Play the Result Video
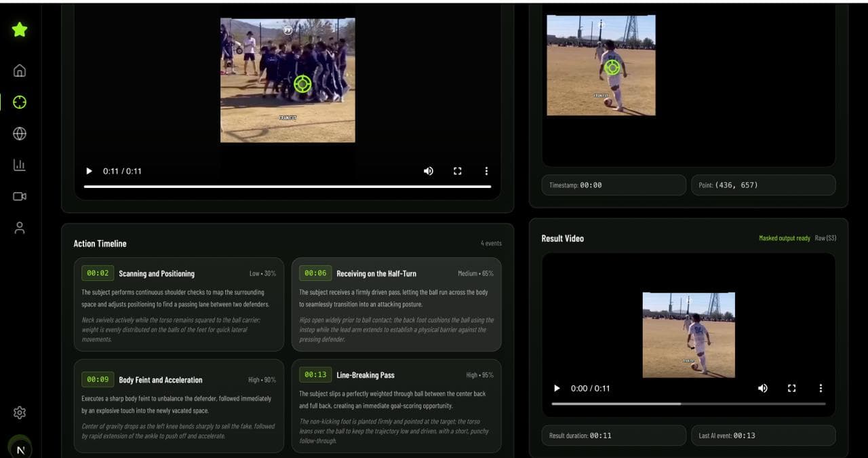 pos(557,388)
